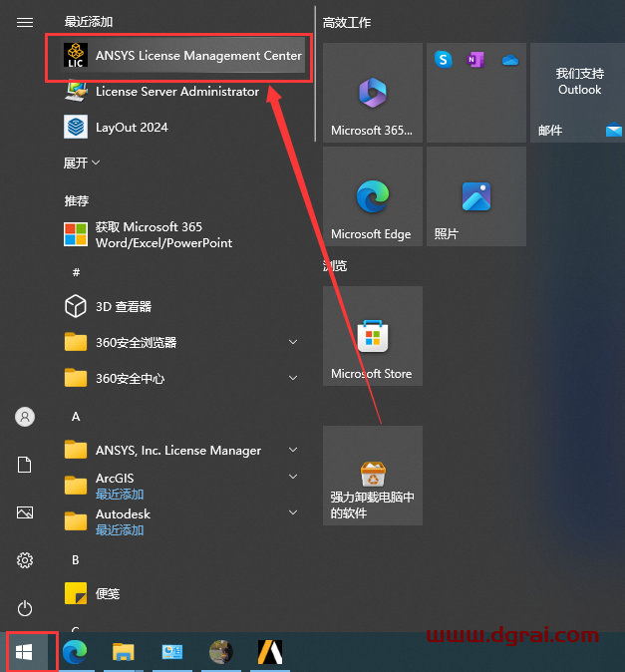
Task: Expand 360安全中心 folder chevron
Action: click(x=293, y=378)
